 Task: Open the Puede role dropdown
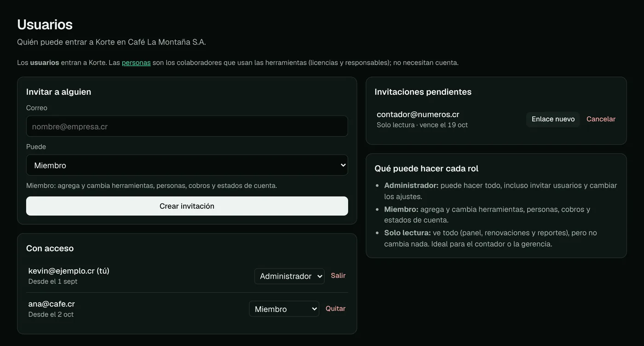[187, 165]
